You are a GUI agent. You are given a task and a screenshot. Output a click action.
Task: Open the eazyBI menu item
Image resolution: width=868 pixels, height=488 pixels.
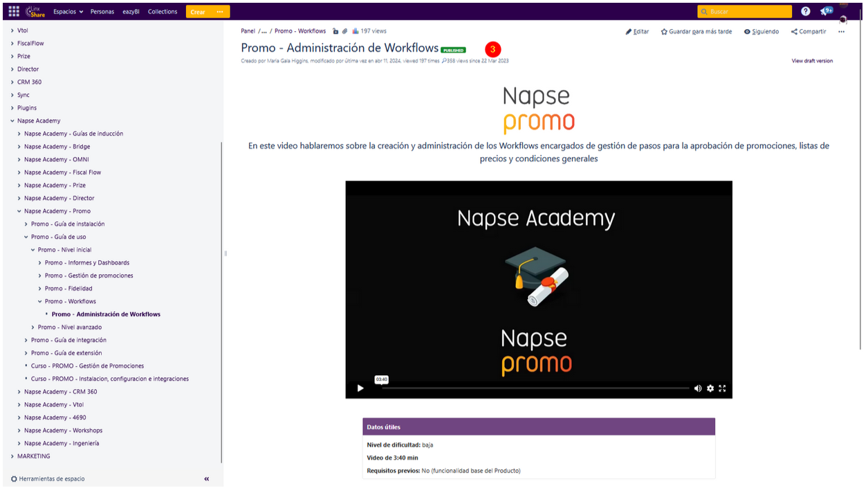point(131,11)
